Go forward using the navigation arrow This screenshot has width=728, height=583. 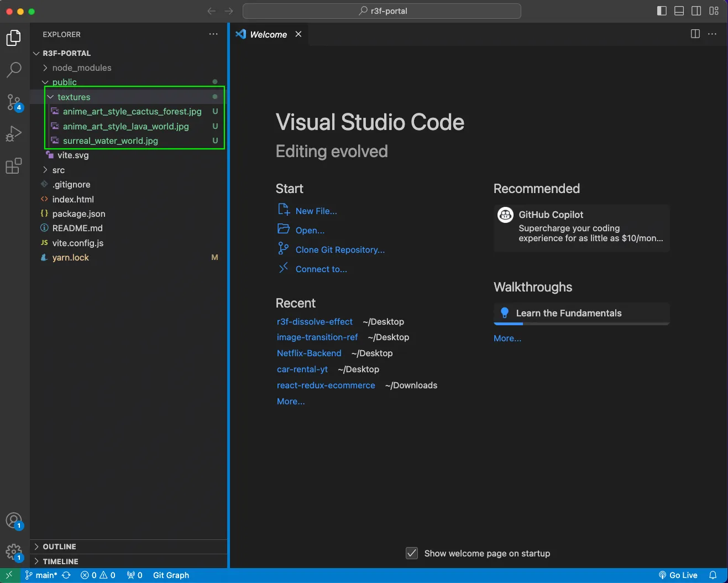[229, 11]
